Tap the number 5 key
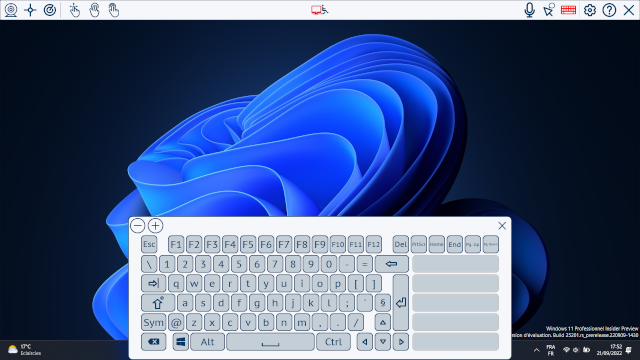Viewport: 640px width, 360px height. coord(239,264)
